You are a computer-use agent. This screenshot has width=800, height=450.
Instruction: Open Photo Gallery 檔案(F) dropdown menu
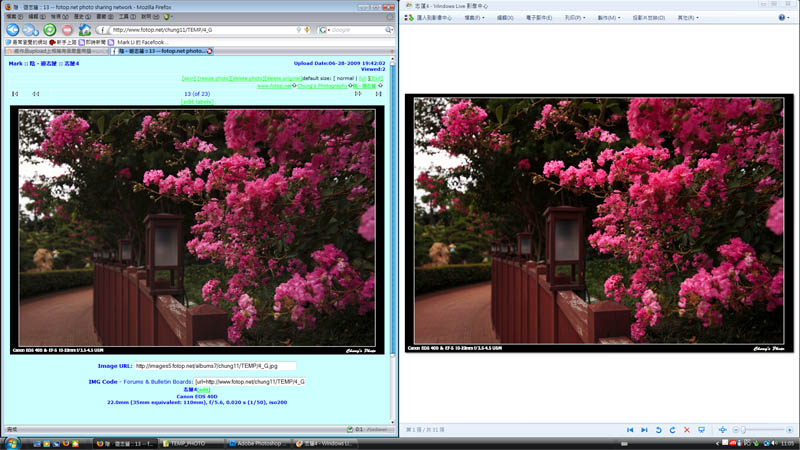click(x=474, y=18)
